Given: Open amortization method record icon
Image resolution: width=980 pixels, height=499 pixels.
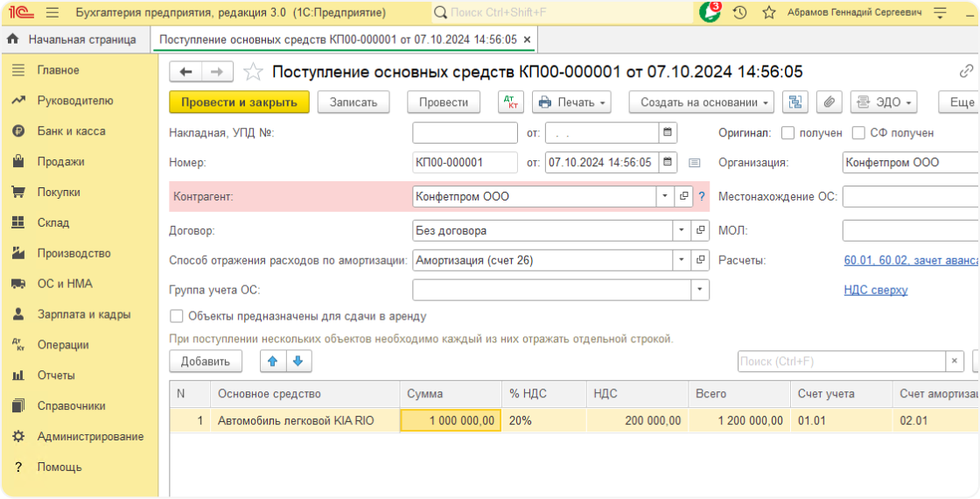Looking at the screenshot, I should pos(701,260).
